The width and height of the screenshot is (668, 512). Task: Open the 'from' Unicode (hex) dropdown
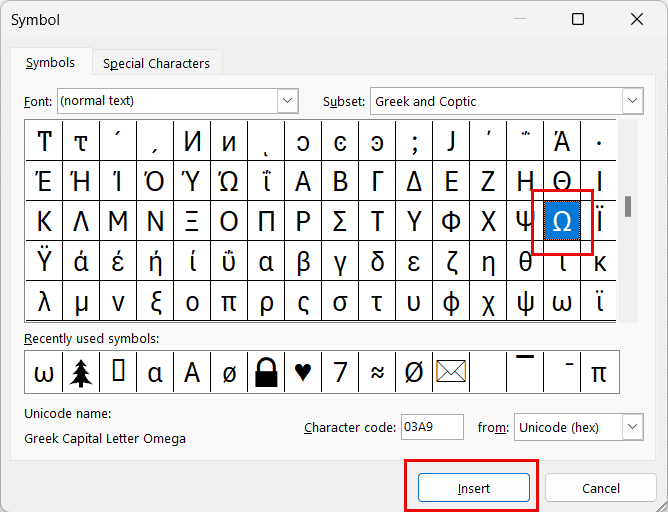coord(632,427)
